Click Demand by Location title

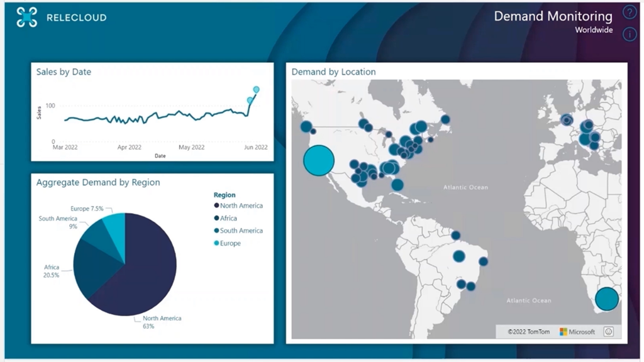333,72
